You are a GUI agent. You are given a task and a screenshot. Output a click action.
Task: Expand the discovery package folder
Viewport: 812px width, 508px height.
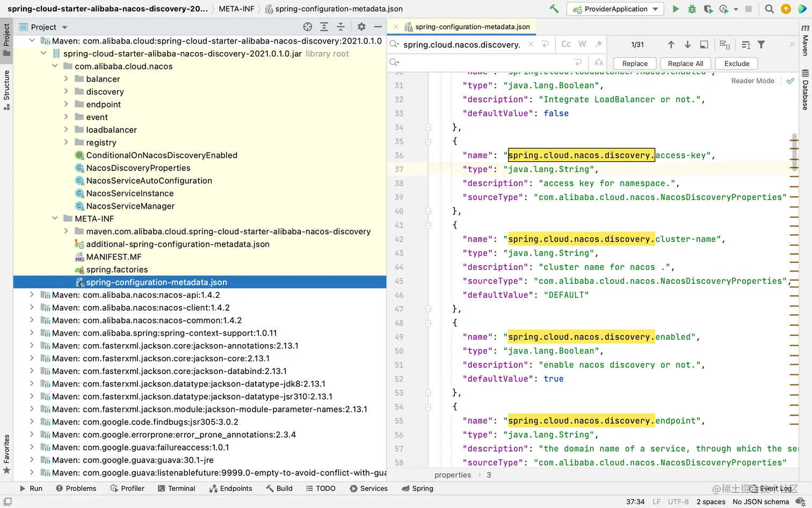click(66, 91)
